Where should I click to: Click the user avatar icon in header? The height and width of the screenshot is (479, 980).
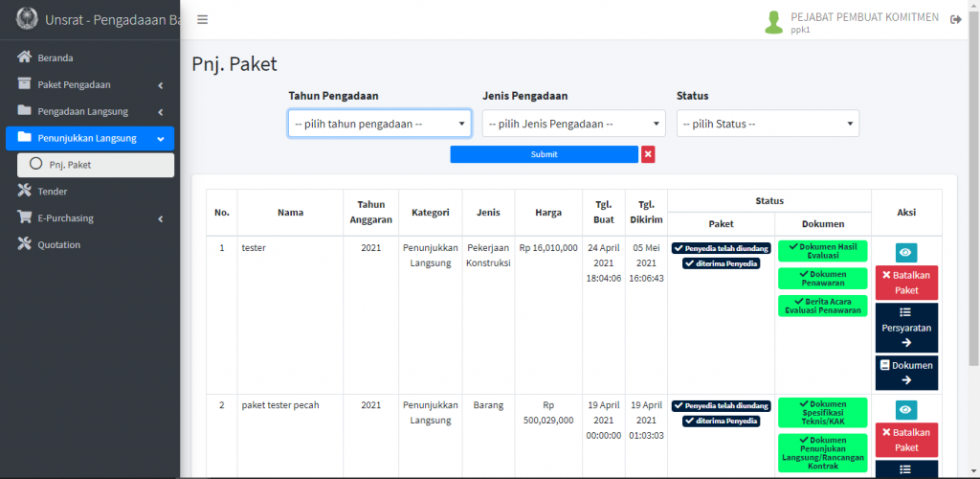click(x=773, y=22)
